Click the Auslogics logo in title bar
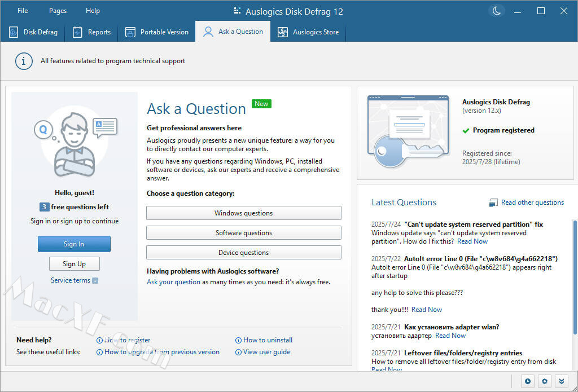This screenshot has width=578, height=392. [238, 11]
